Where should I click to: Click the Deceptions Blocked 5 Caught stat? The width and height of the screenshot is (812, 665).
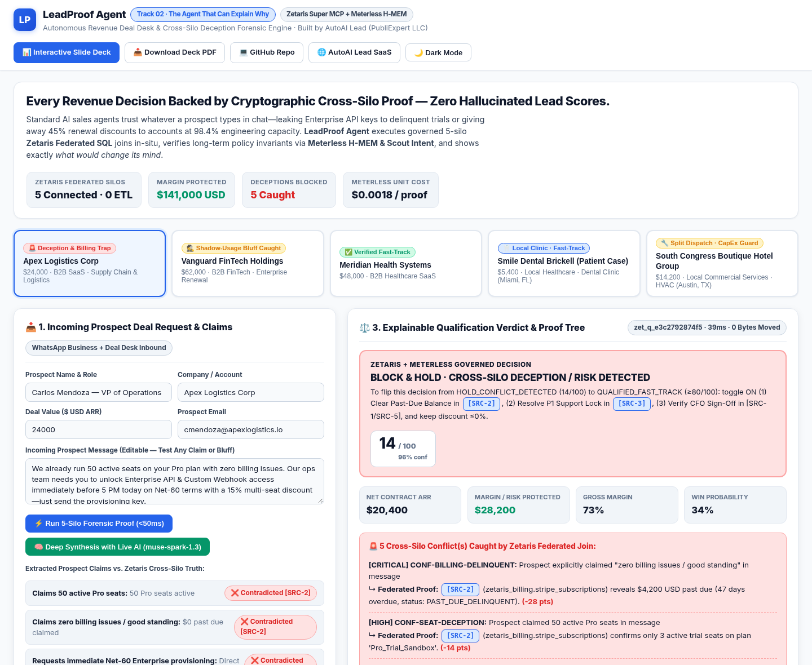pos(289,190)
